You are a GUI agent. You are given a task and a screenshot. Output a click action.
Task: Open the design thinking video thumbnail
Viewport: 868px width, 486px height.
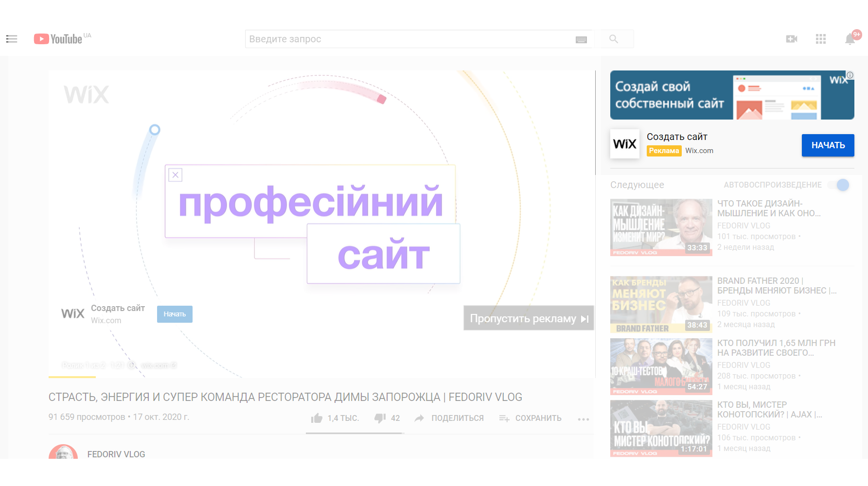click(661, 227)
